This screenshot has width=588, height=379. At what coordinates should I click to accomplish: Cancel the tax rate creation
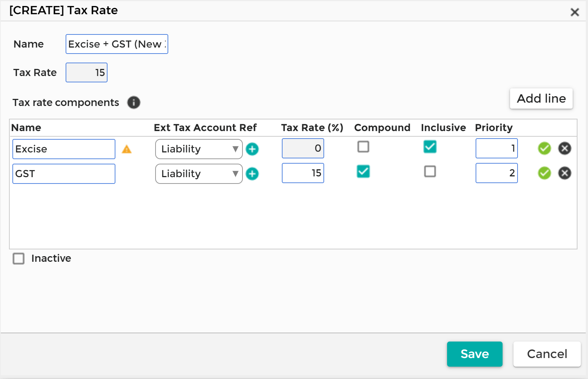[547, 354]
